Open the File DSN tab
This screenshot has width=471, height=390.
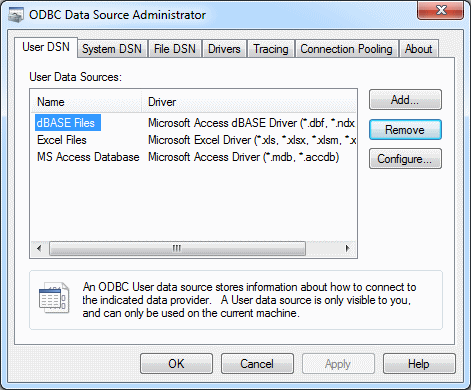(175, 49)
